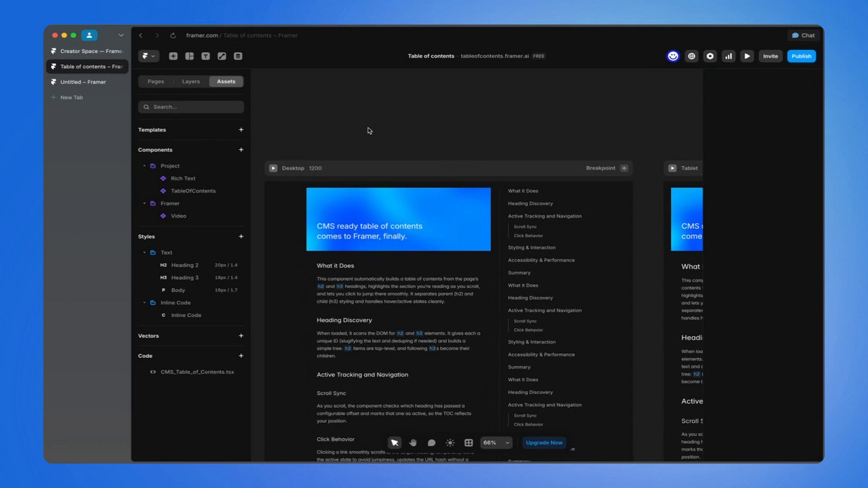Open the Framer main menu logo dropdown

pyautogui.click(x=148, y=56)
